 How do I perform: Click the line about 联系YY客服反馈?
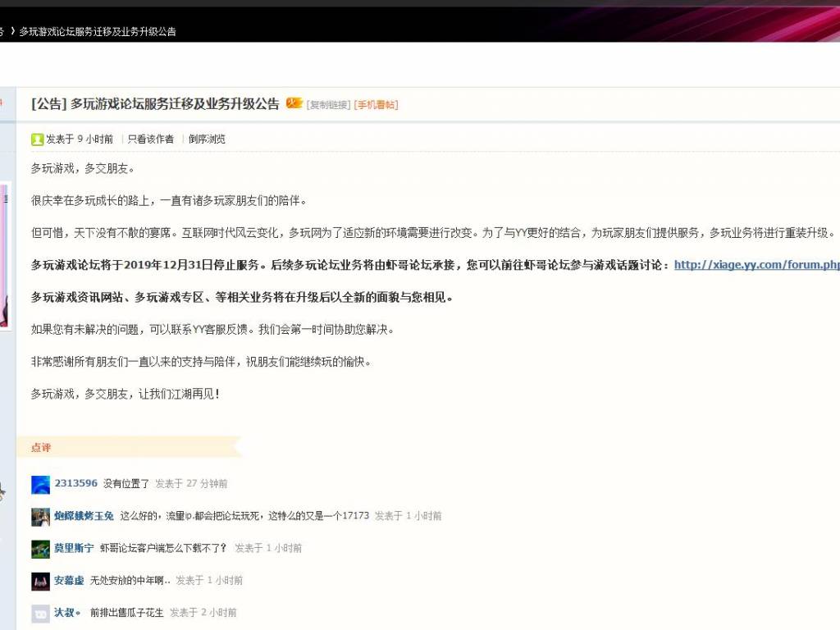coord(212,330)
